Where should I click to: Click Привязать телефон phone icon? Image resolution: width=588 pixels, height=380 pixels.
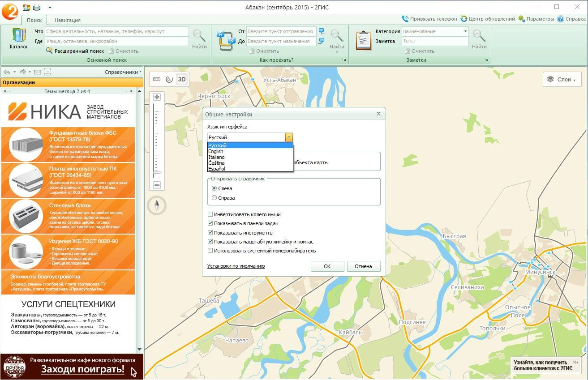pyautogui.click(x=405, y=19)
